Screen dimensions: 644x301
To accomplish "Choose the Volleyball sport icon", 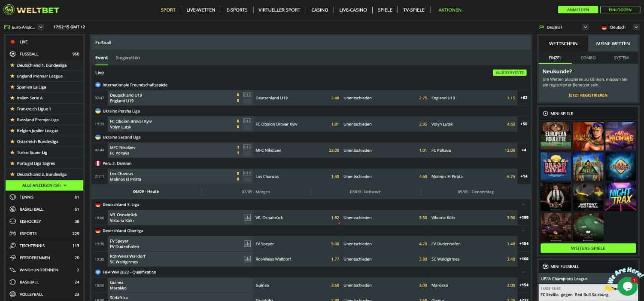I will [x=12, y=294].
